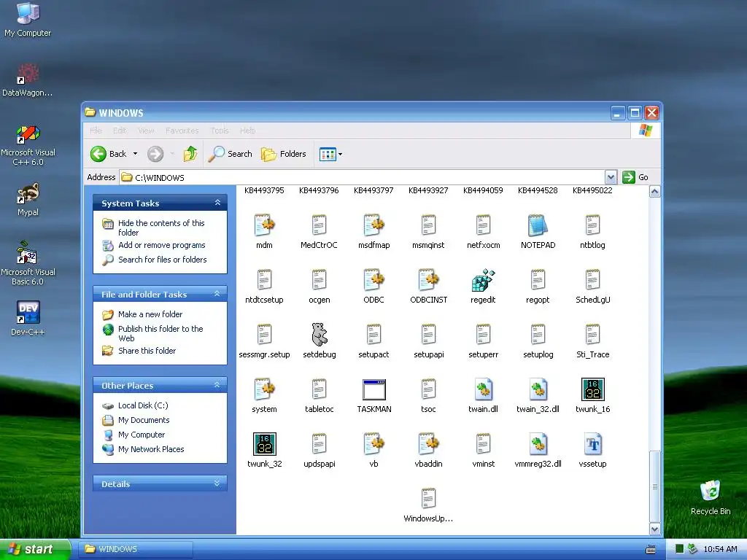This screenshot has width=747, height=560.
Task: Select the setupapi log file
Action: (428, 334)
